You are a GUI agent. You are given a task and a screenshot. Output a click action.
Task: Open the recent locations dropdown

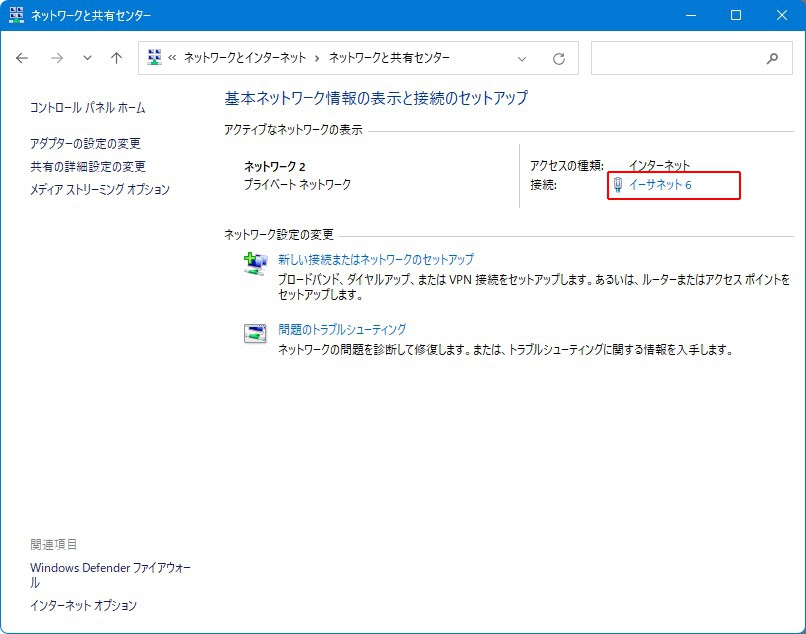tap(87, 59)
